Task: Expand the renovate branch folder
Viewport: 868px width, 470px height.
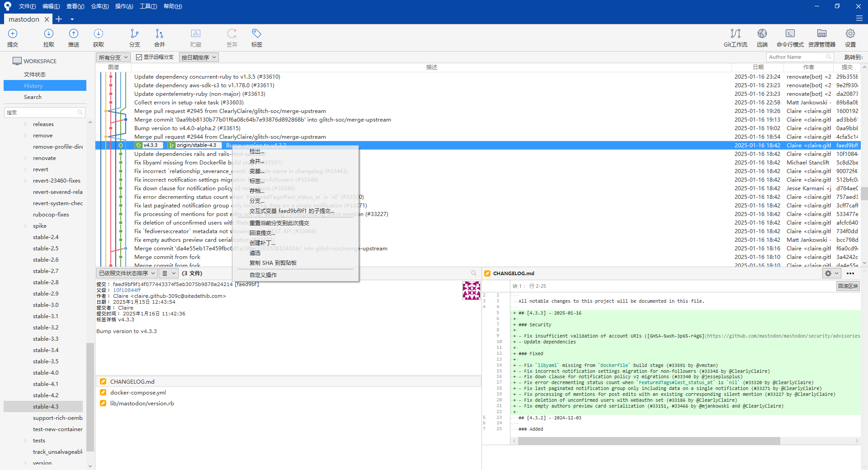Action: point(25,158)
